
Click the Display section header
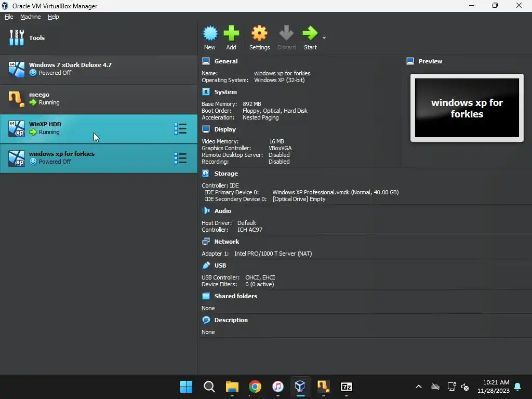225,129
